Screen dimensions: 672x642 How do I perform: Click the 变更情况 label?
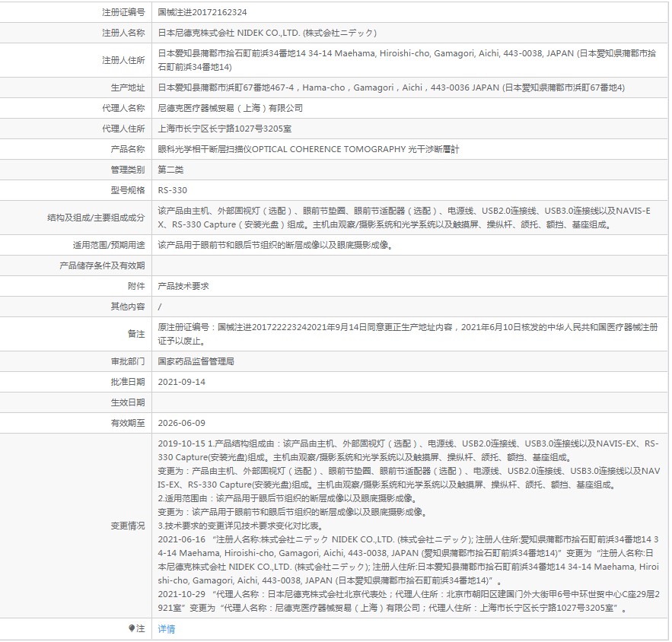coord(128,526)
